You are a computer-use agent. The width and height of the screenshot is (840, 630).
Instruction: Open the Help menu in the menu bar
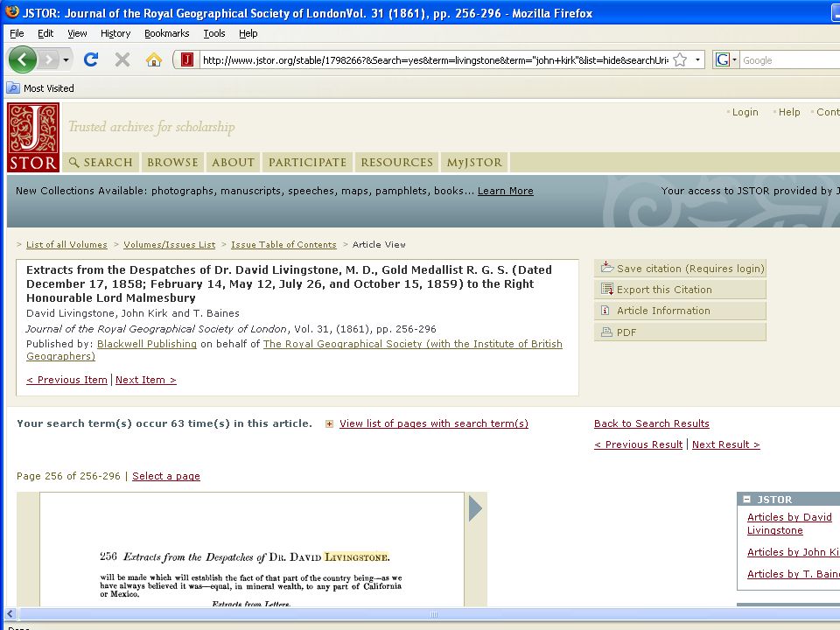click(x=248, y=33)
